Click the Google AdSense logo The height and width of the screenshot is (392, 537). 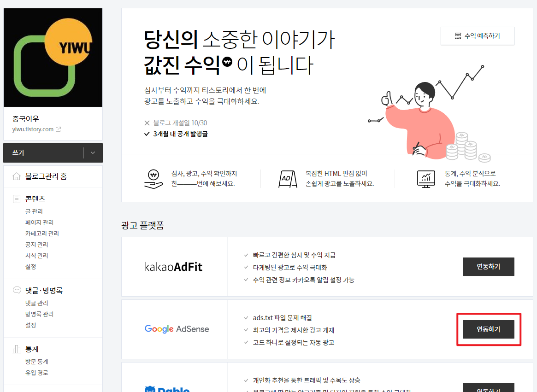[x=177, y=329]
